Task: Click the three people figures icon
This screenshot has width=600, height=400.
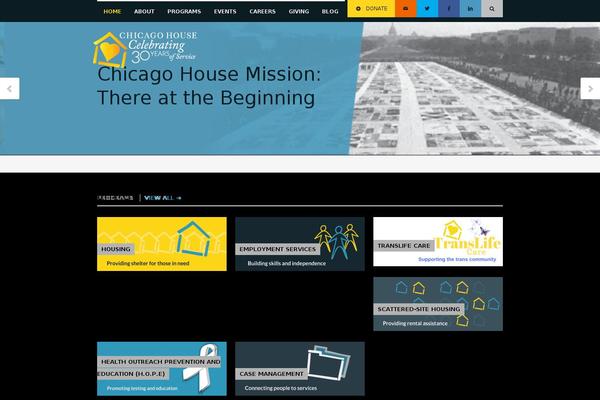Action: [337, 241]
